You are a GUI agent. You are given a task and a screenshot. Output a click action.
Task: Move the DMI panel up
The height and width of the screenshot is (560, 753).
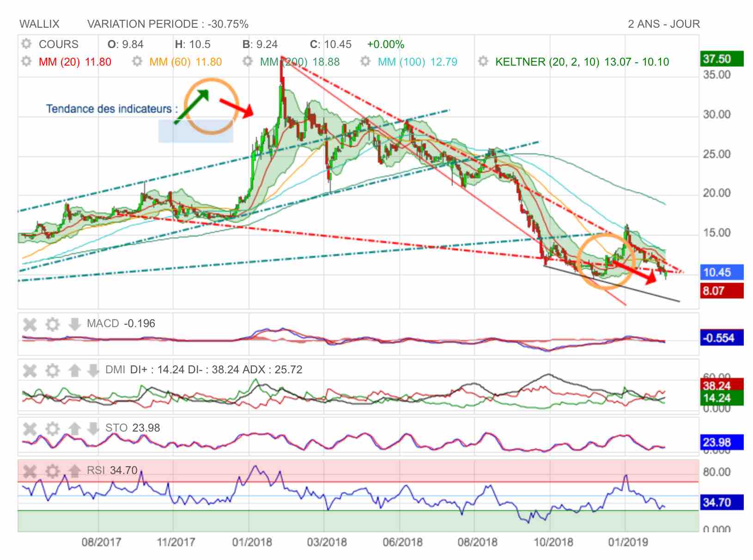[74, 371]
